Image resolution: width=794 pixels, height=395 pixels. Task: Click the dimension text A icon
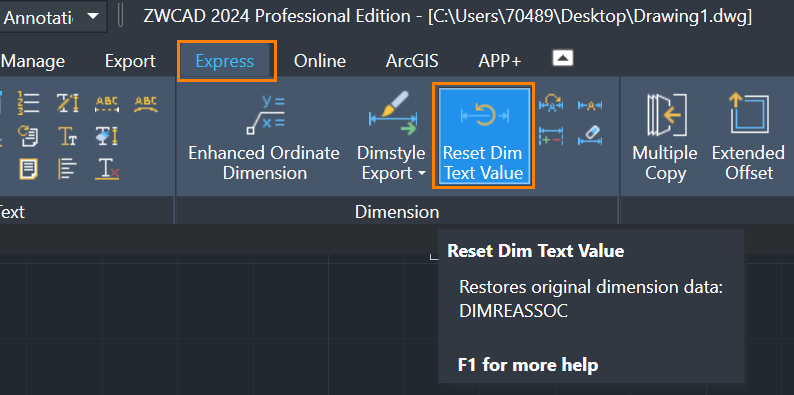(x=590, y=105)
